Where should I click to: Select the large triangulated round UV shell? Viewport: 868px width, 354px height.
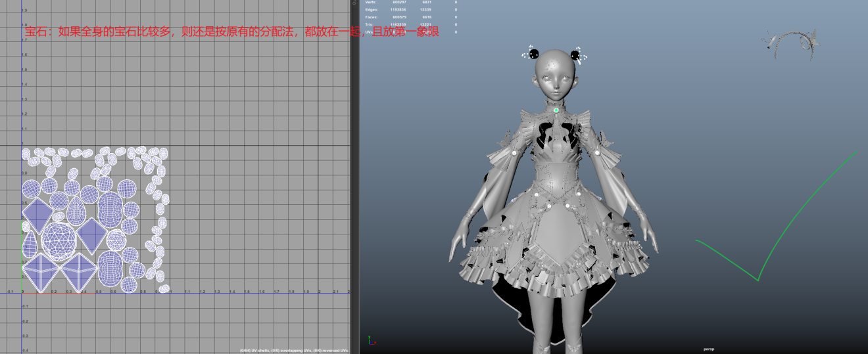coord(59,239)
